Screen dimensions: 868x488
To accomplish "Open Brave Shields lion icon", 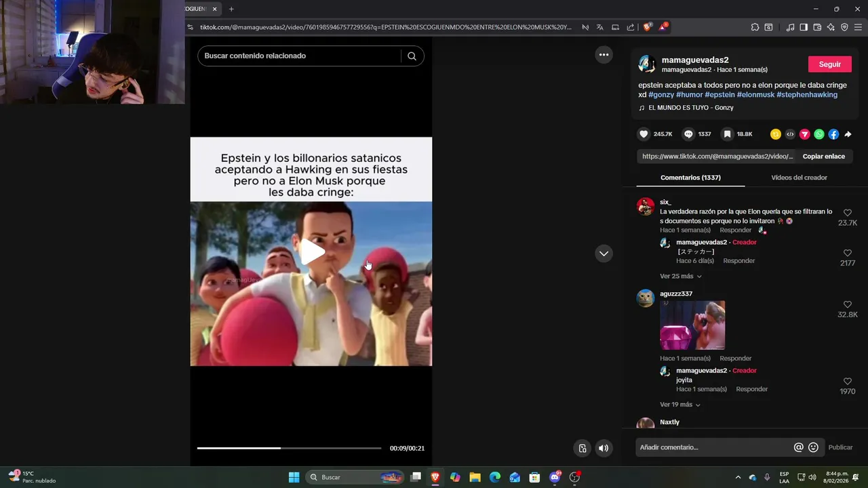I will (x=647, y=27).
